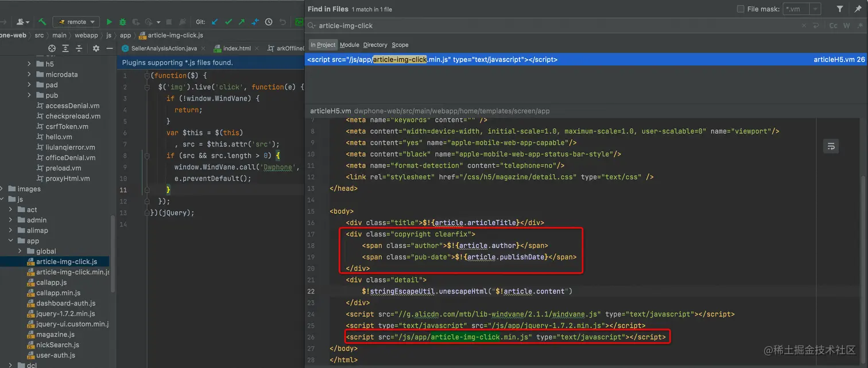Click the Expand All icon in project panel
Screen dimensions: 868x368
[x=65, y=48]
